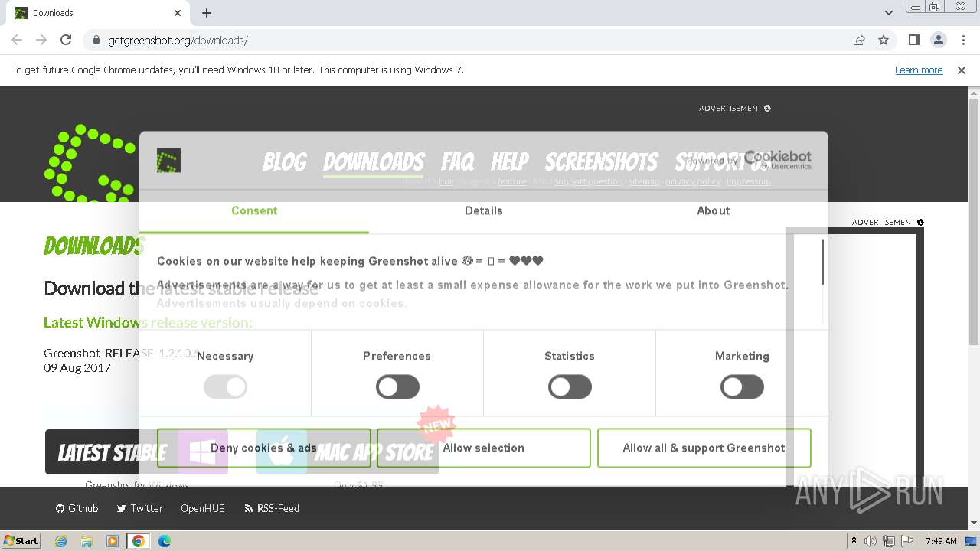Open the Help menu item
This screenshot has height=551, width=980.
510,161
